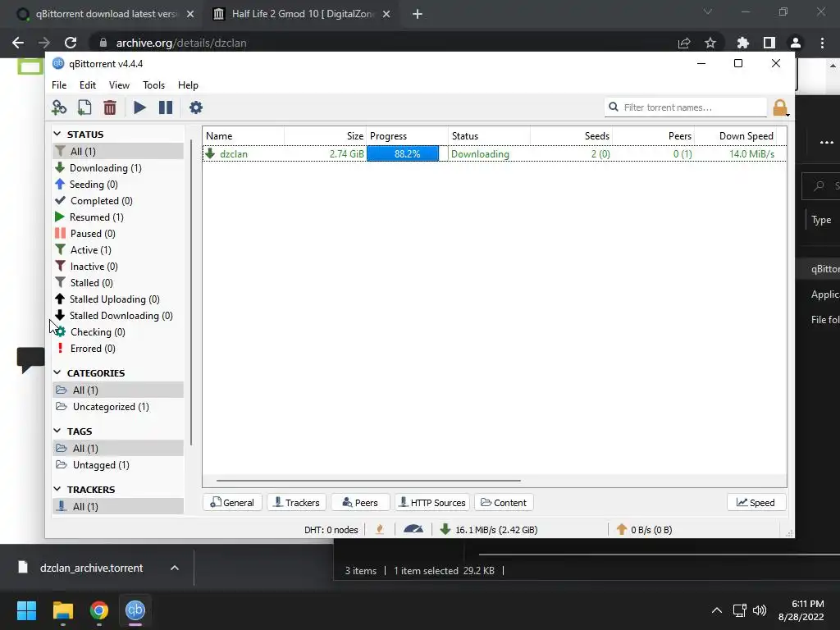The image size is (840, 630).
Task: Filter by Active (1) status
Action: click(x=90, y=250)
